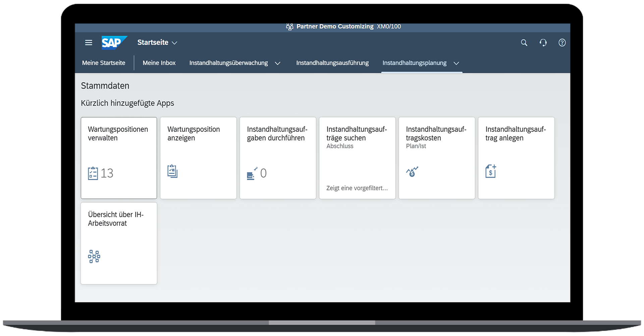This screenshot has width=644, height=336.
Task: Click the document dollar icon in Instandhaltungsauftrag anlegen
Action: pyautogui.click(x=491, y=171)
